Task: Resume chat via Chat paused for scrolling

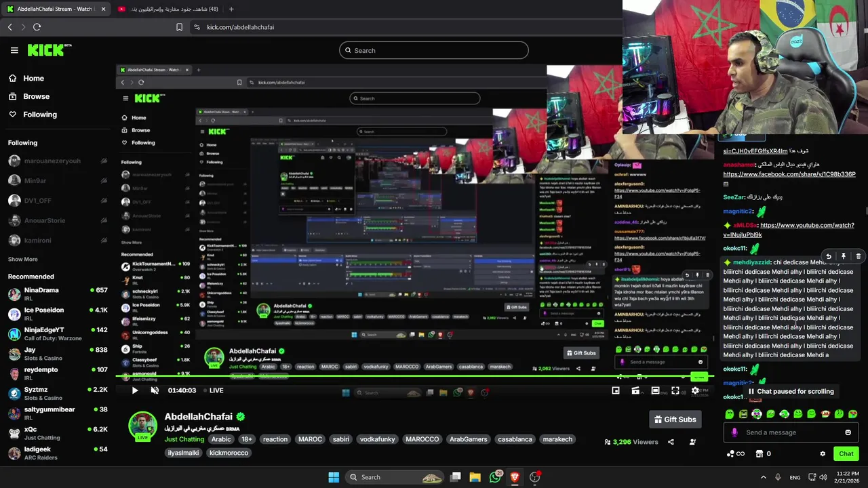Action: pos(791,391)
